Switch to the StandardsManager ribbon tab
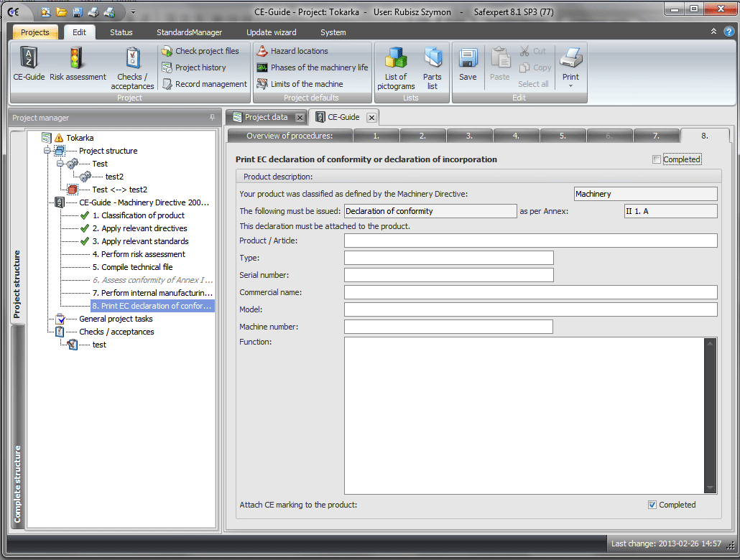The height and width of the screenshot is (560, 740). [x=190, y=32]
